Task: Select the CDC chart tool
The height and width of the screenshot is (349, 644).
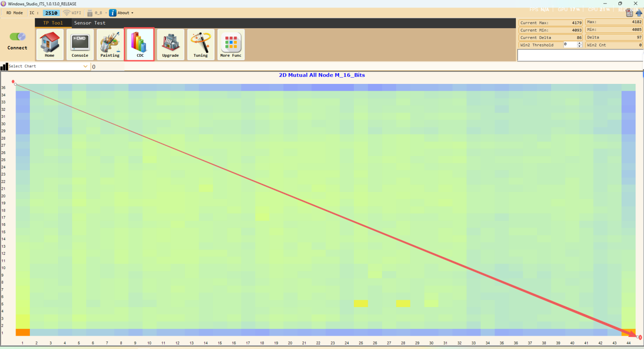Action: [x=140, y=45]
